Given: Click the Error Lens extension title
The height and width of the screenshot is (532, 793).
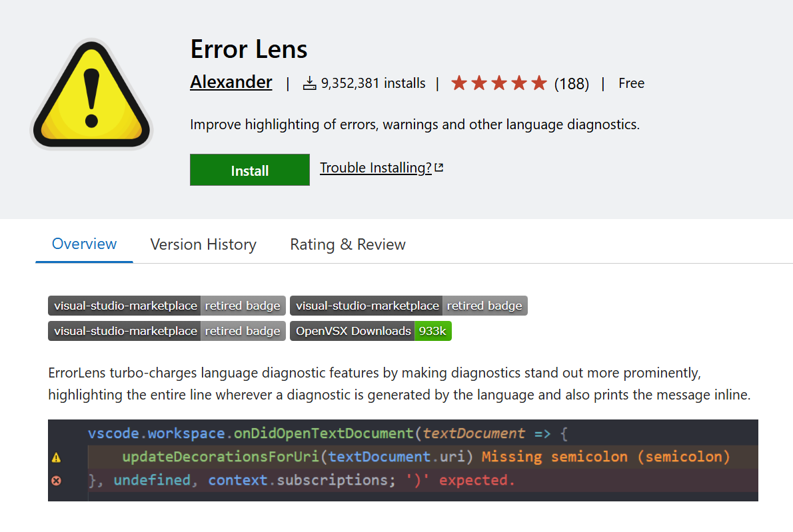Looking at the screenshot, I should (249, 49).
